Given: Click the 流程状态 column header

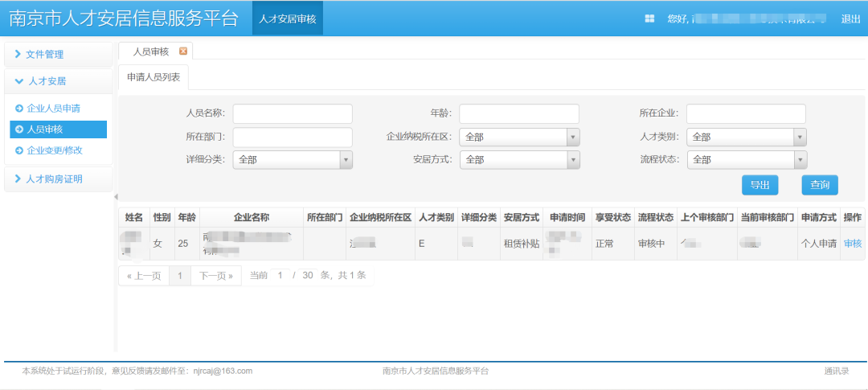Looking at the screenshot, I should pos(656,217).
